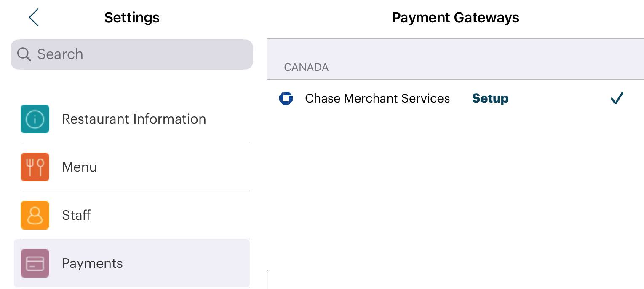Click the Menu fork and spoon icon

pyautogui.click(x=35, y=167)
